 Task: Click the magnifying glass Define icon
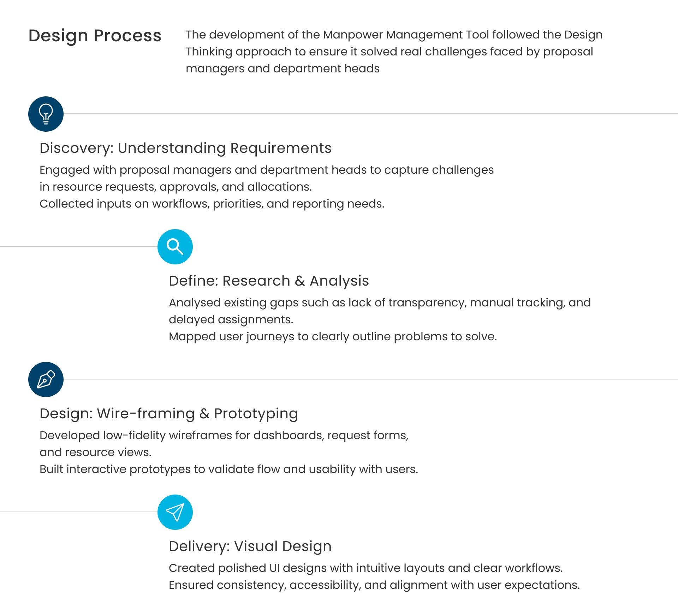[x=175, y=247]
